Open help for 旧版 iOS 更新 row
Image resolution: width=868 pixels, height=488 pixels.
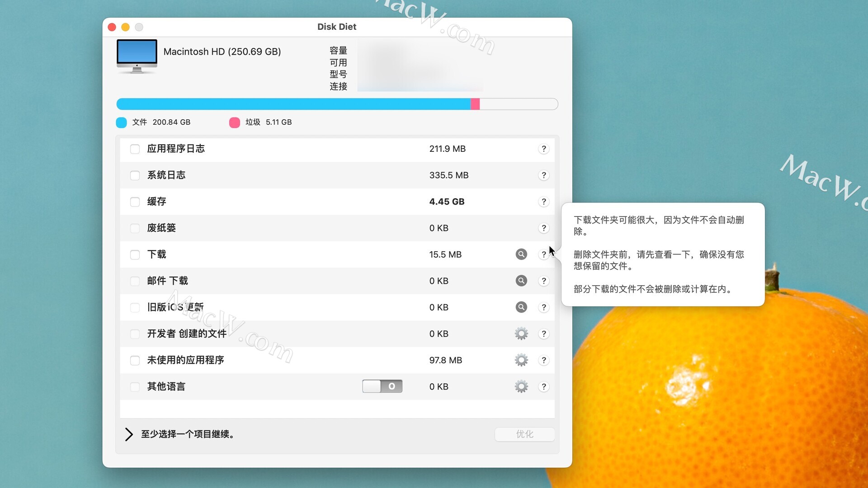tap(544, 307)
